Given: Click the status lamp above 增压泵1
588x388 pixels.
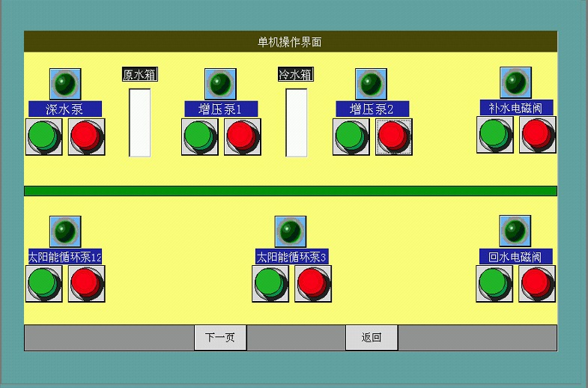Looking at the screenshot, I should point(220,84).
